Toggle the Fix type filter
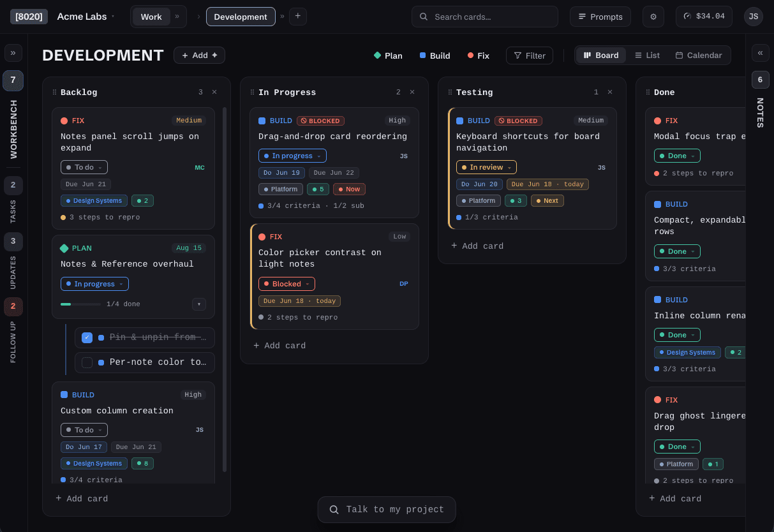 [479, 55]
